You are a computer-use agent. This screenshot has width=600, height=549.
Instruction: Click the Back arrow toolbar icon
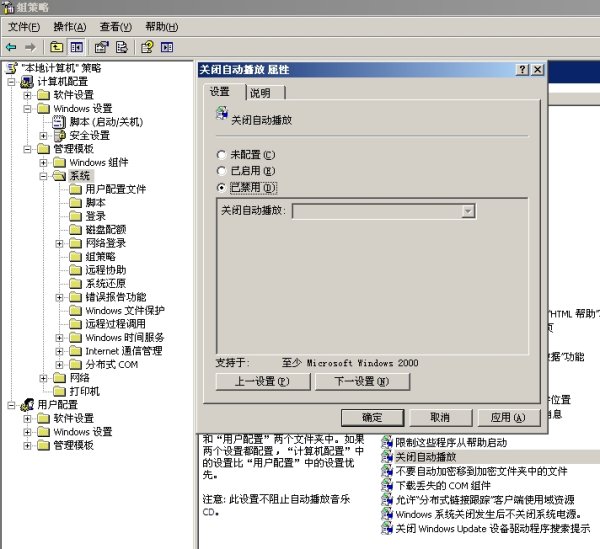tap(11, 46)
